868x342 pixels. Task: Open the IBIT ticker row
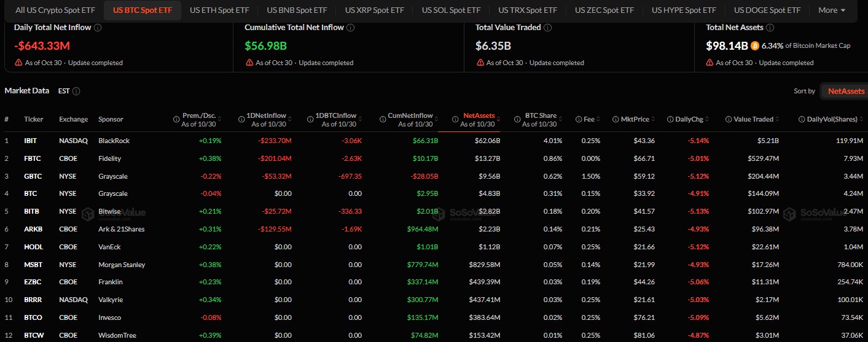click(434, 141)
